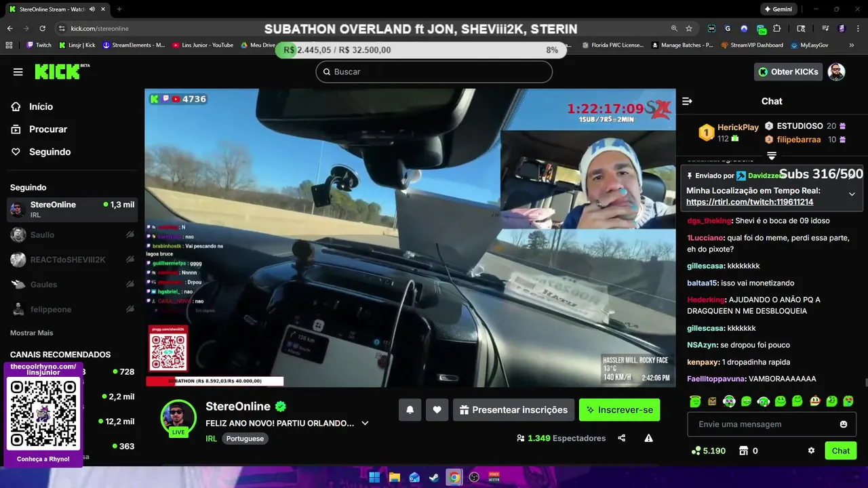Click the StereOnline channel name
Image resolution: width=868 pixels, height=488 pixels.
[x=238, y=407]
